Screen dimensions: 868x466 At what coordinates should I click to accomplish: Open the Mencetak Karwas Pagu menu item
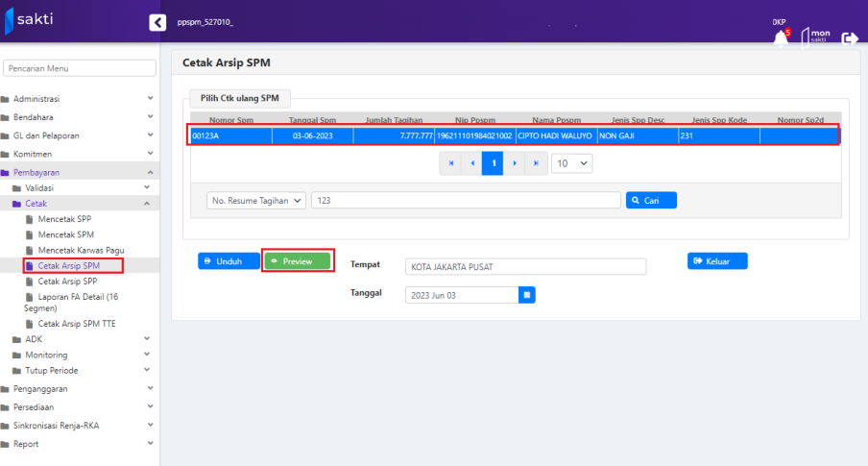point(81,250)
